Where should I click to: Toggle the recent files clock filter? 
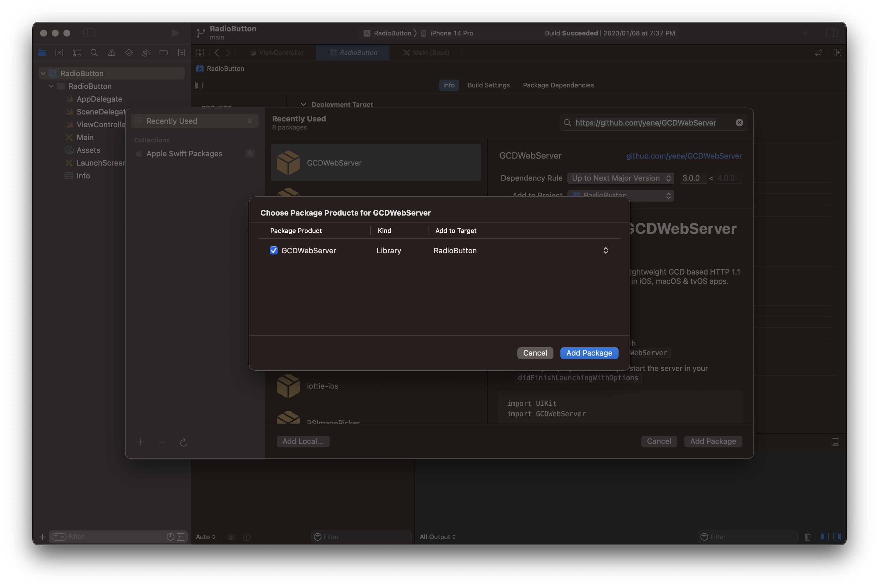click(x=170, y=537)
